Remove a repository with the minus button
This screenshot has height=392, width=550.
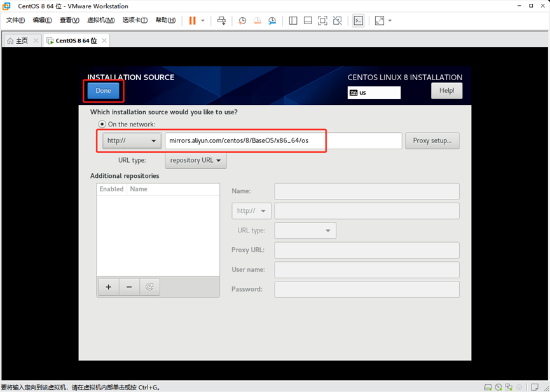click(129, 287)
